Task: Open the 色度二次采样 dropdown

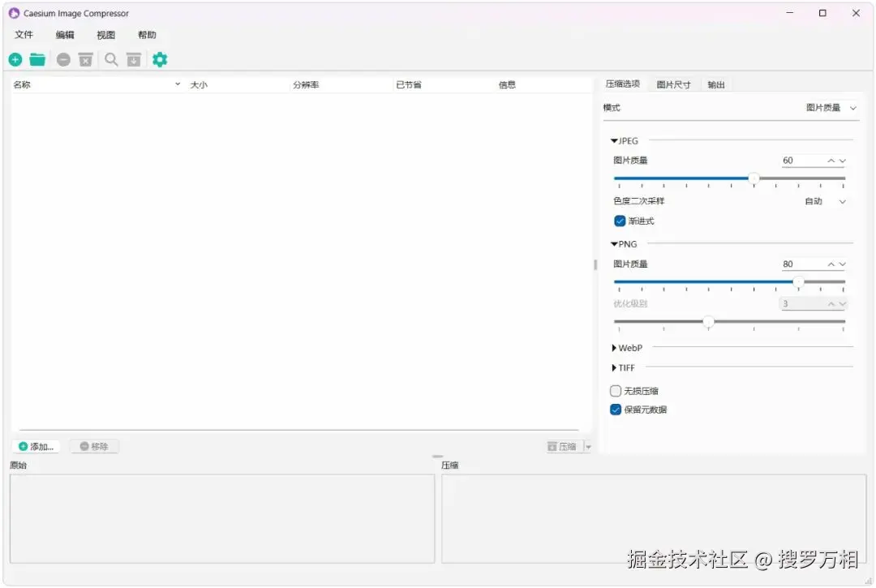Action: [823, 200]
